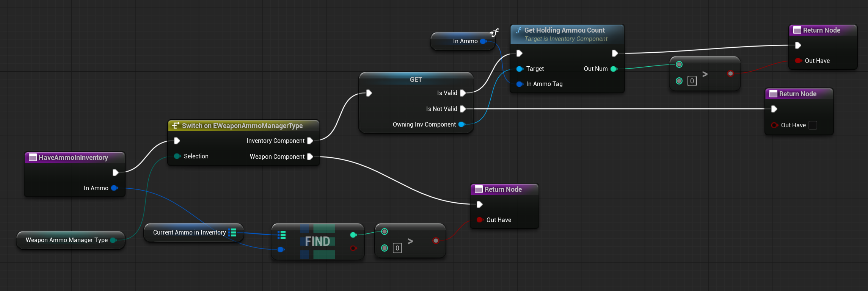Image resolution: width=868 pixels, height=291 pixels.
Task: Click the Is Valid execution pin on GET node
Action: tap(463, 93)
